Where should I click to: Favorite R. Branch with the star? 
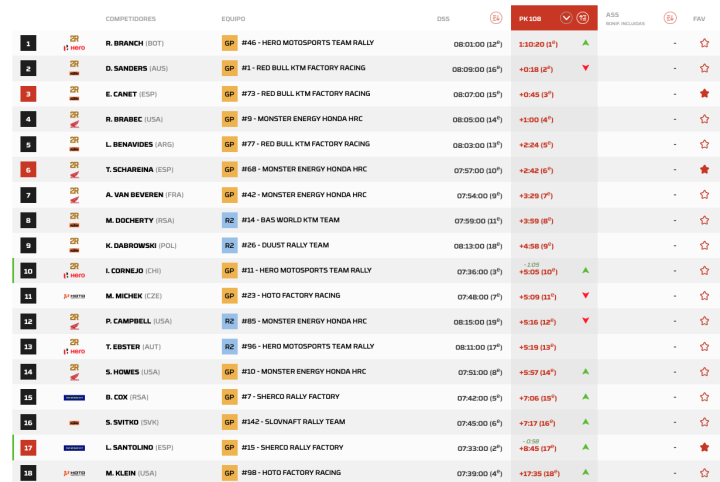[704, 44]
